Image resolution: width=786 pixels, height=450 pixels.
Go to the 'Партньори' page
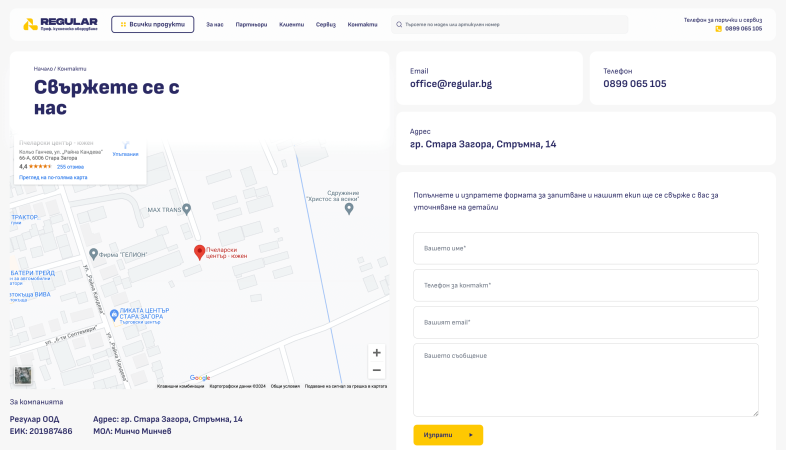(x=251, y=25)
